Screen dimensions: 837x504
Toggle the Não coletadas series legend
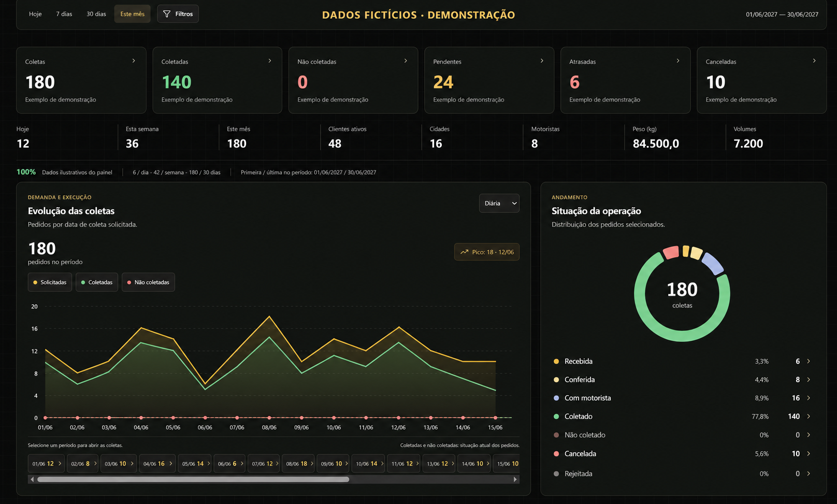148,282
